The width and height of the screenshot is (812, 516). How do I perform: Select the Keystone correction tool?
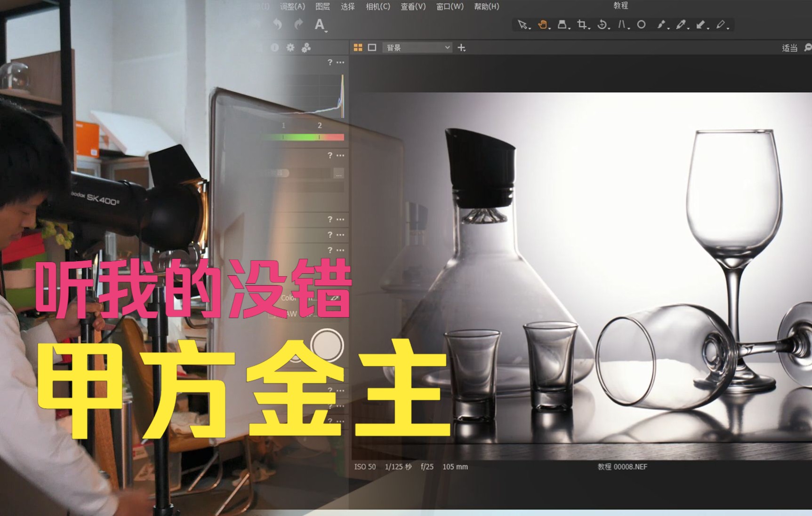point(622,24)
